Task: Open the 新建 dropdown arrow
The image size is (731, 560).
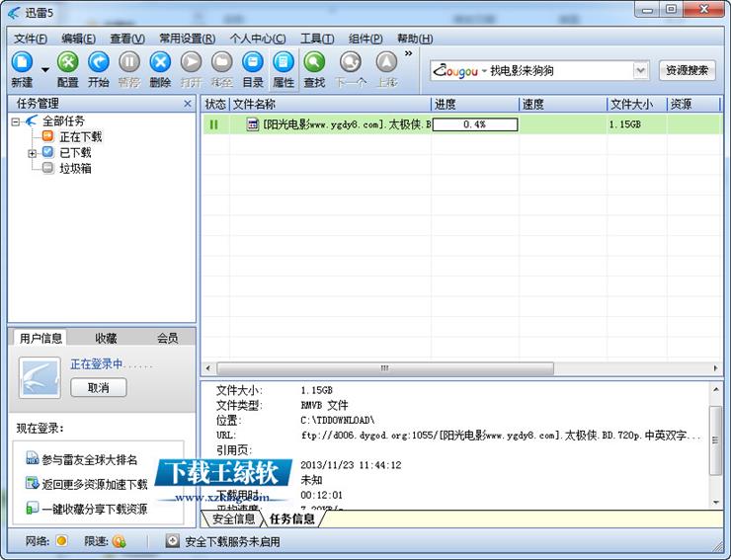Action: (x=45, y=70)
